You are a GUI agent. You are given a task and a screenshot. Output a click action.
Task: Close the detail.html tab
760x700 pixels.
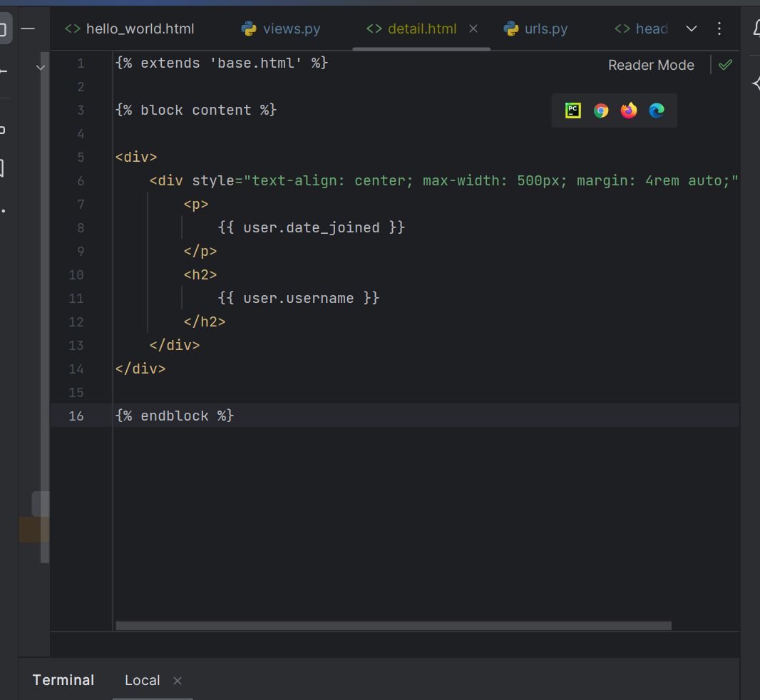[473, 29]
